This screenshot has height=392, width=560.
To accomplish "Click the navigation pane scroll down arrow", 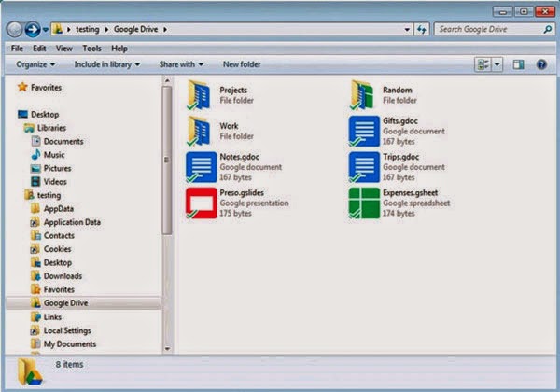I will coord(167,349).
